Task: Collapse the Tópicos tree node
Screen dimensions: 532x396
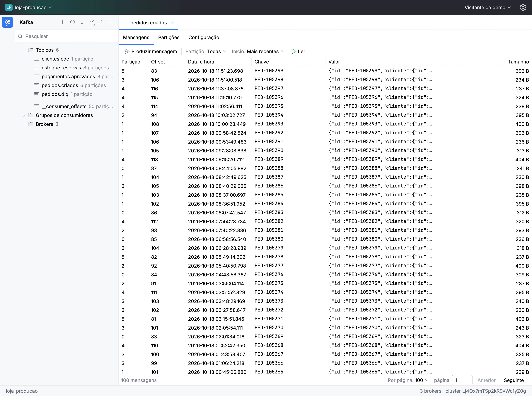Action: (24, 50)
